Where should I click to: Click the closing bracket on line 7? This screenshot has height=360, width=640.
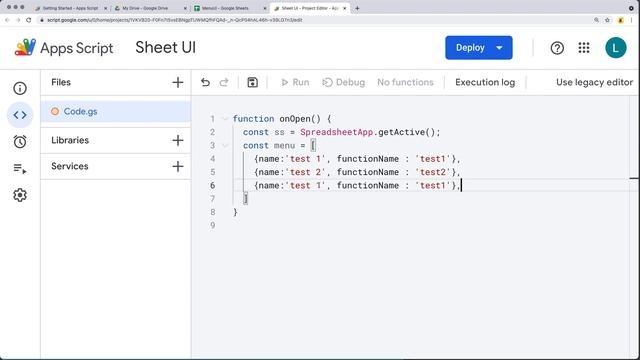pyautogui.click(x=246, y=199)
